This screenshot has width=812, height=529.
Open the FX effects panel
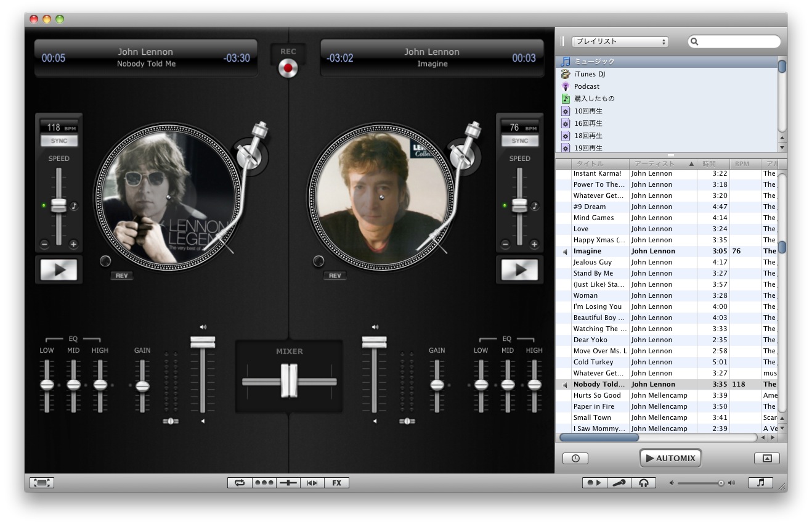(337, 483)
